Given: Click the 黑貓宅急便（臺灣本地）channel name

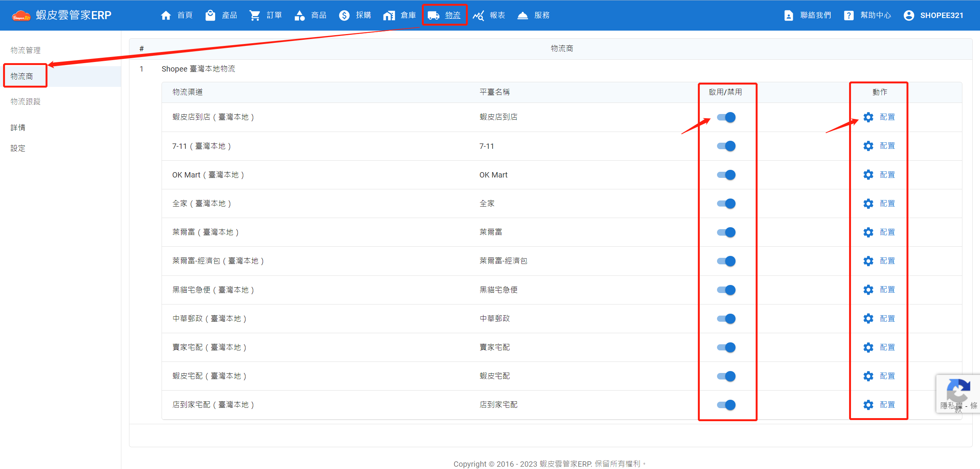Looking at the screenshot, I should coord(213,290).
